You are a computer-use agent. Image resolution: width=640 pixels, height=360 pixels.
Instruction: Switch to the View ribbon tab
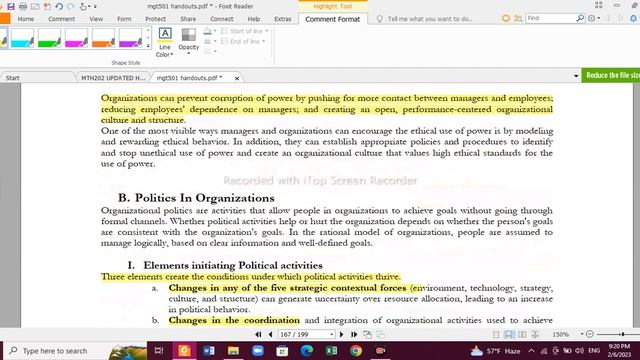(x=96, y=19)
